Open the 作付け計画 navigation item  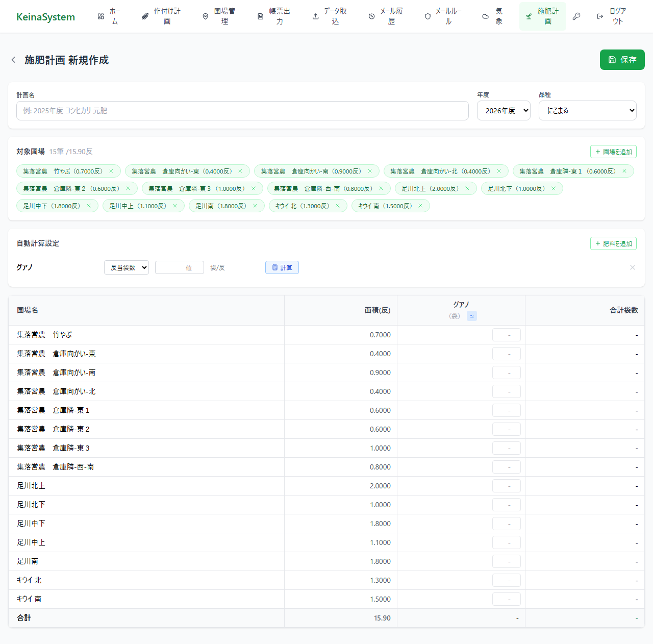click(161, 16)
